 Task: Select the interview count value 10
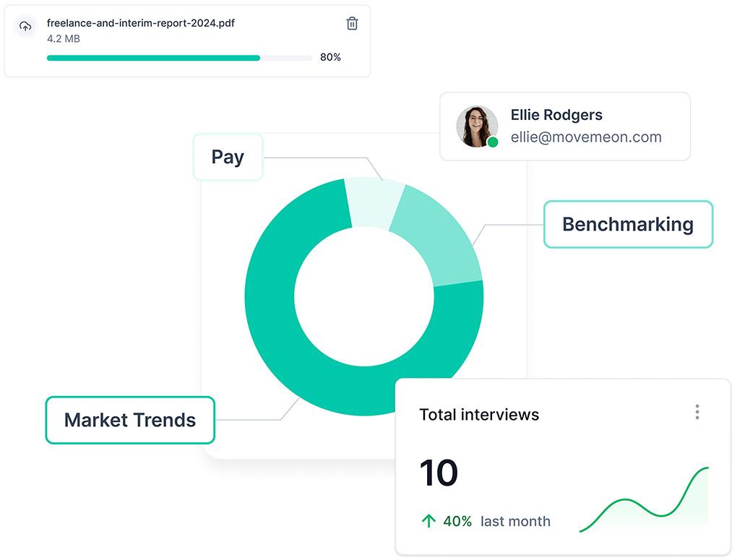coord(439,473)
